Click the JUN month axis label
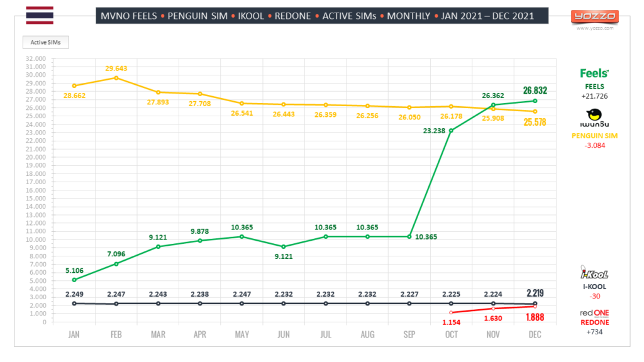 click(x=284, y=334)
